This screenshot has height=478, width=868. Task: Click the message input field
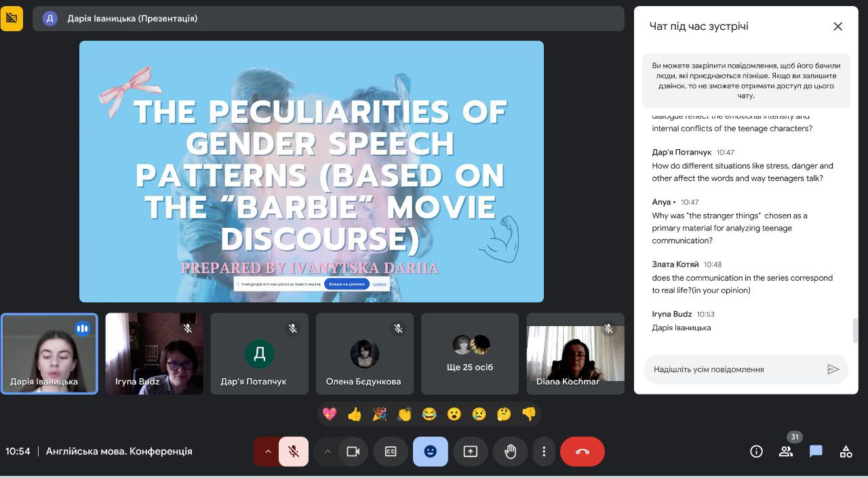coord(746,370)
